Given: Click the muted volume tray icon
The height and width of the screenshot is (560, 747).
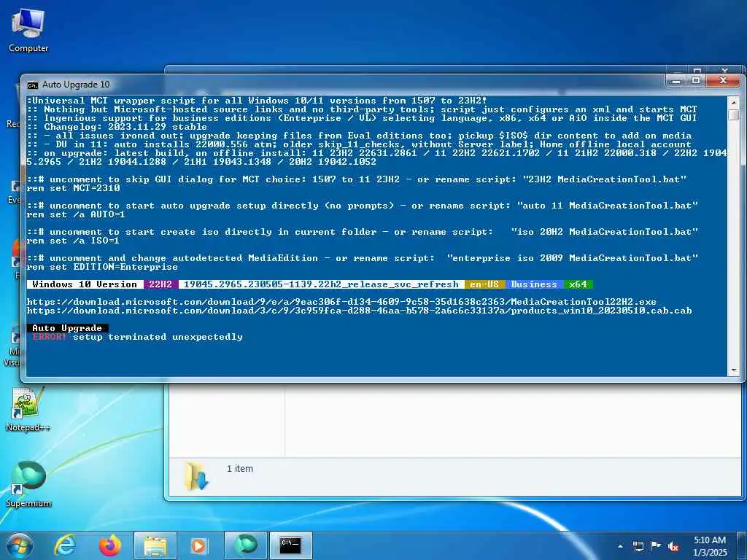Looking at the screenshot, I should pos(673,546).
